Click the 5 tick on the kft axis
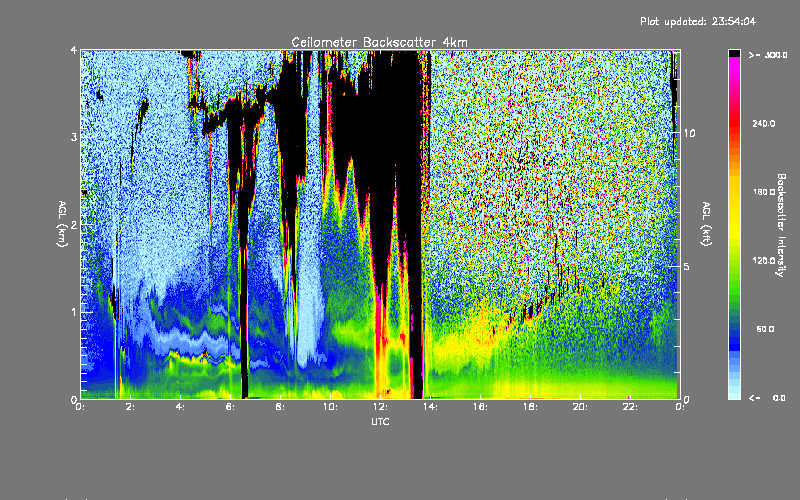This screenshot has width=800, height=500. [687, 266]
